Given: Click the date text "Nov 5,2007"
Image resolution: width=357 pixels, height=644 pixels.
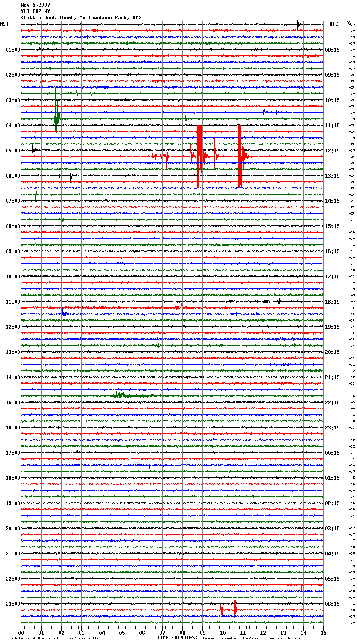Looking at the screenshot, I should point(35,5).
